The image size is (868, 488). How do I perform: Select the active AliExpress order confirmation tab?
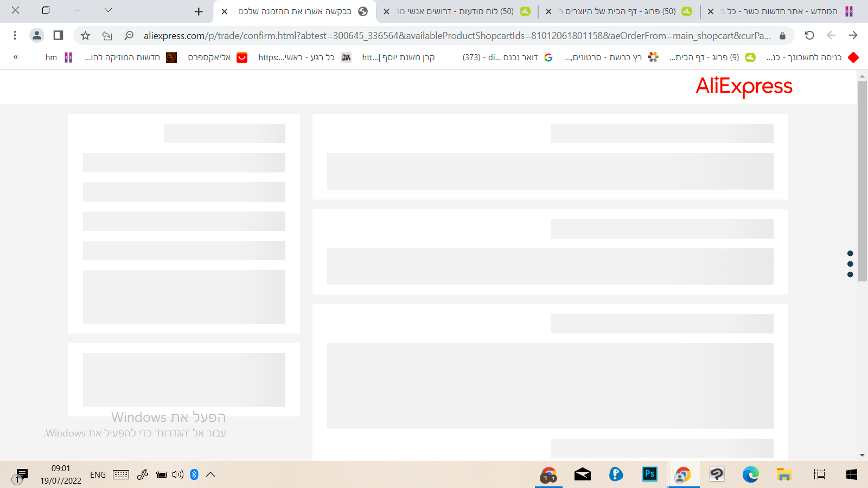pyautogui.click(x=296, y=11)
